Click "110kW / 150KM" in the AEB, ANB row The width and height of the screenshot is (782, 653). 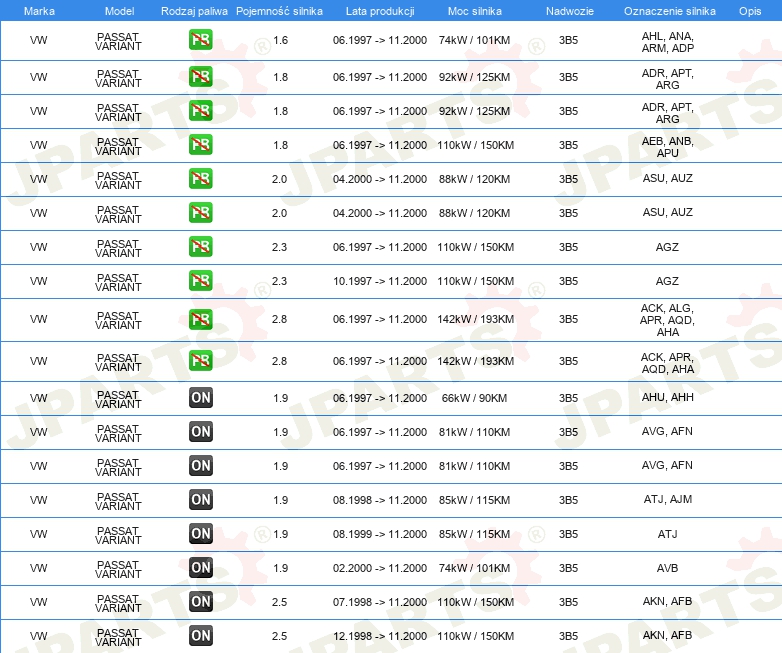tap(475, 145)
